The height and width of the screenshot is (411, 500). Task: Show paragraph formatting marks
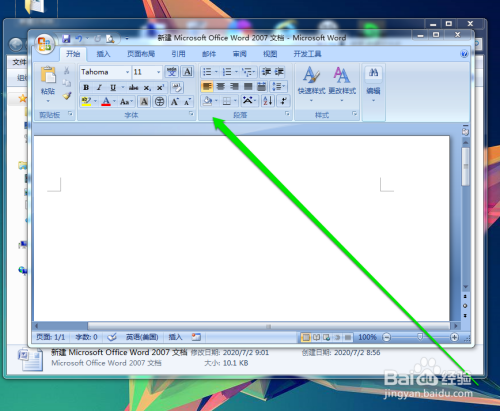coord(284,101)
